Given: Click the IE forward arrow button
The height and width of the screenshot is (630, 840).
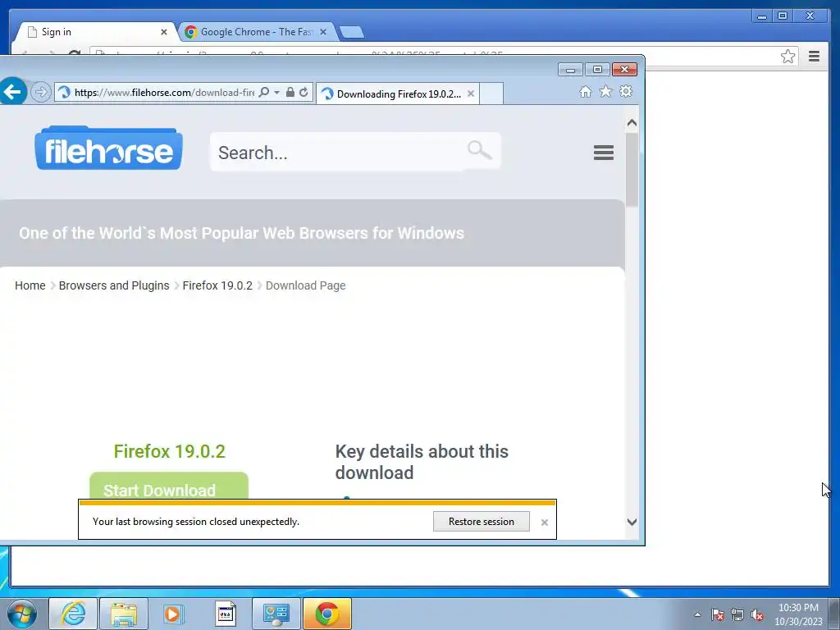Looking at the screenshot, I should click(41, 92).
